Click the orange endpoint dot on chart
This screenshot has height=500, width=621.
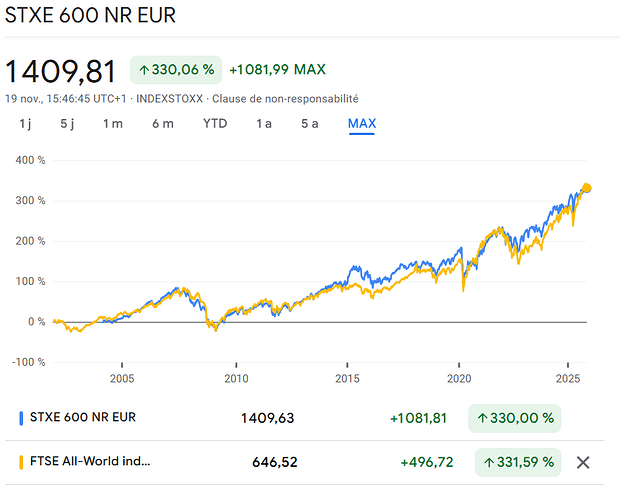(x=587, y=188)
